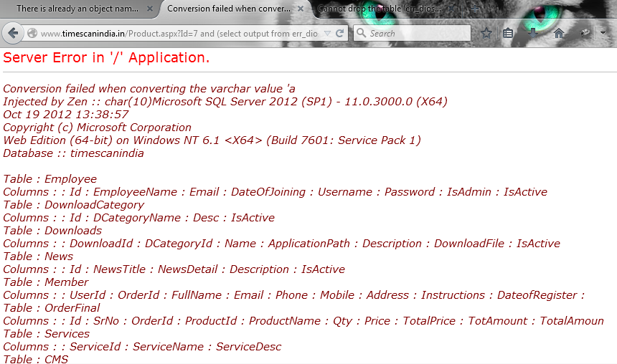
Task: Click the browser Back arrow button
Action: point(13,33)
